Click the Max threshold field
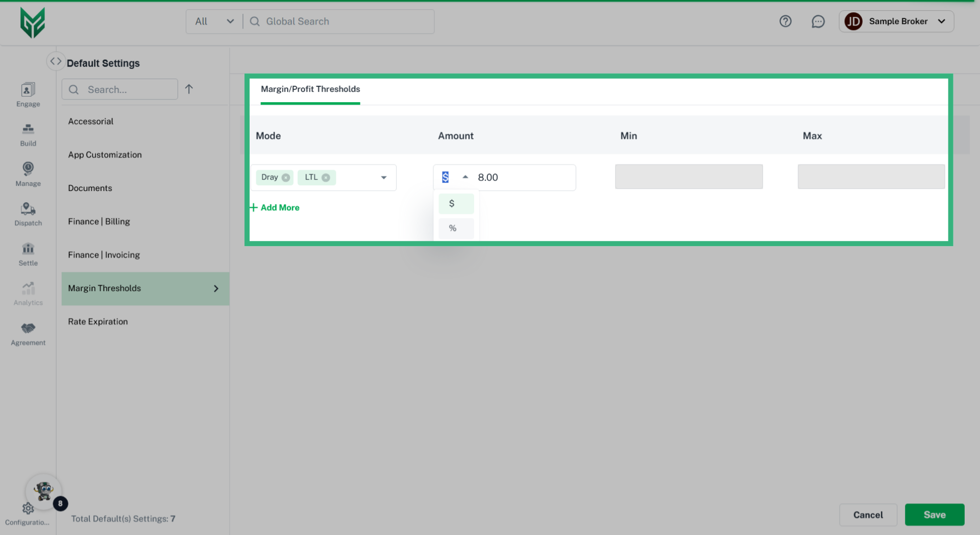Screen dimensions: 980x535 click(871, 177)
